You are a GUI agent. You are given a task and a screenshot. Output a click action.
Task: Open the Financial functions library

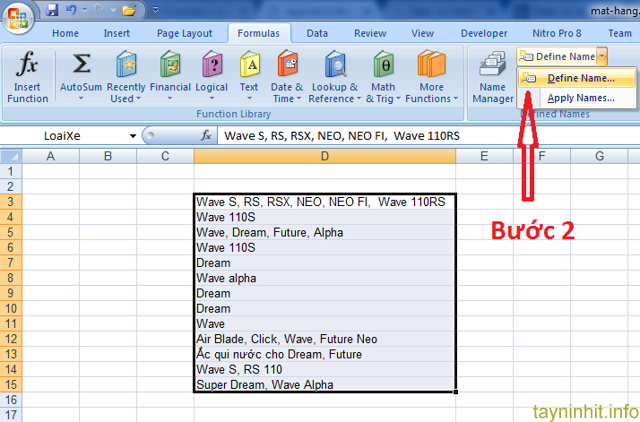click(170, 77)
